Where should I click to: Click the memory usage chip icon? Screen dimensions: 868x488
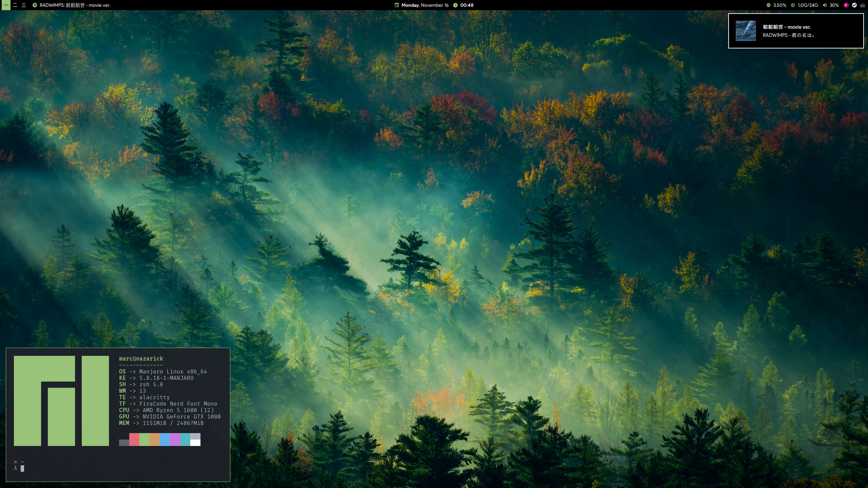click(x=793, y=5)
